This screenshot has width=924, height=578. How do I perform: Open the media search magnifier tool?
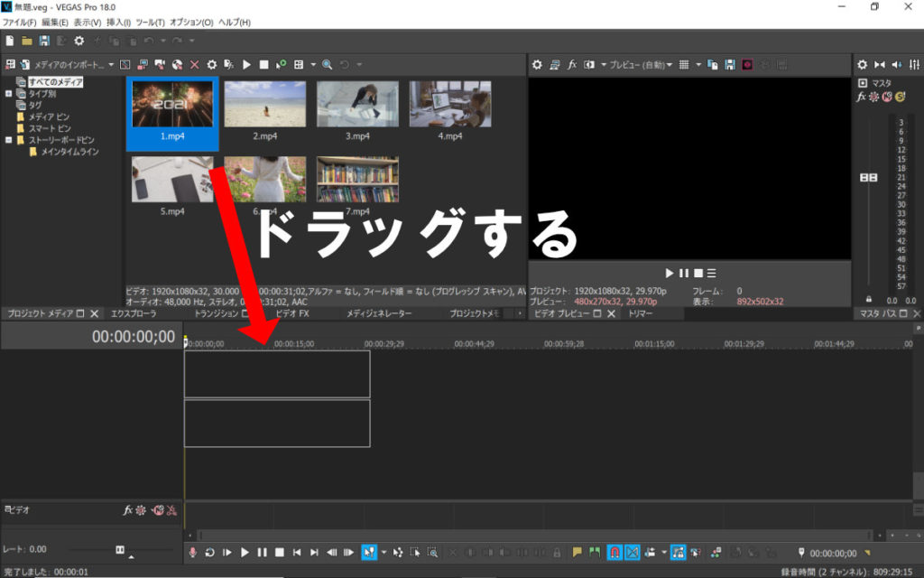tap(327, 65)
